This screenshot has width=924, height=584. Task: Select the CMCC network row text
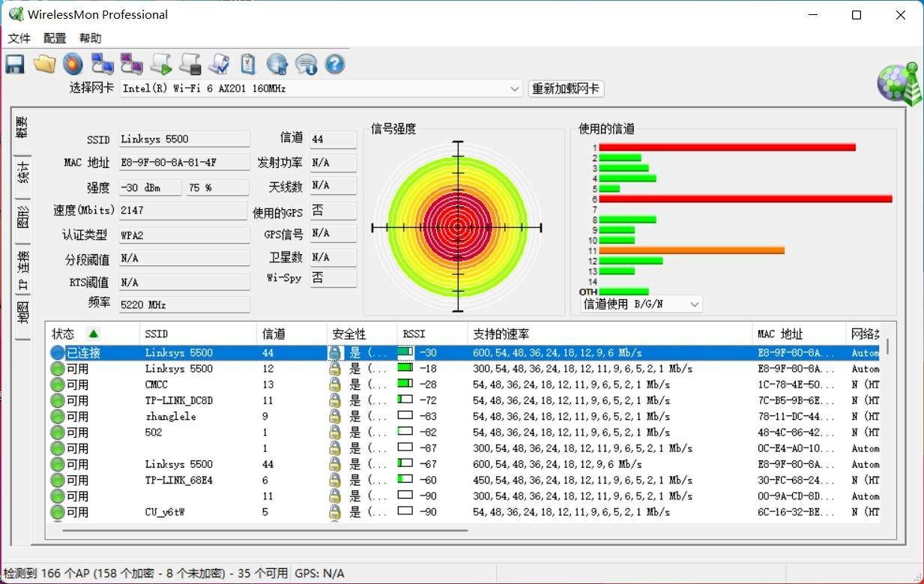157,385
